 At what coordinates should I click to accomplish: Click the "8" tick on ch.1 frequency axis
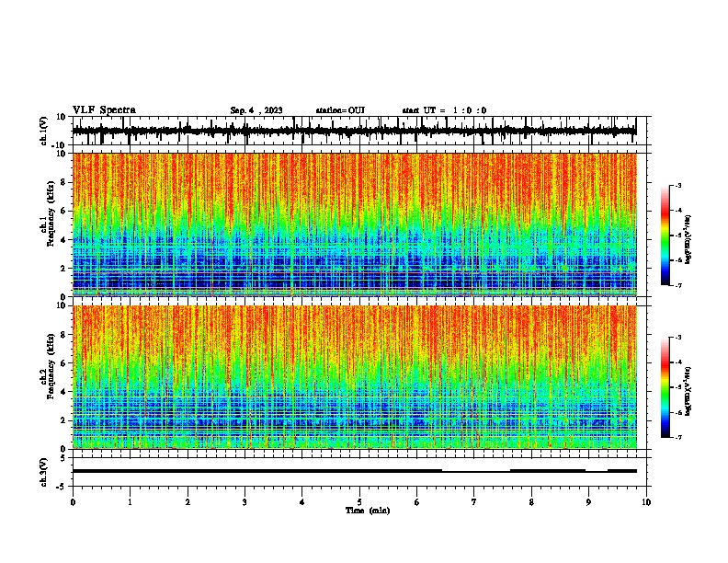pos(63,182)
